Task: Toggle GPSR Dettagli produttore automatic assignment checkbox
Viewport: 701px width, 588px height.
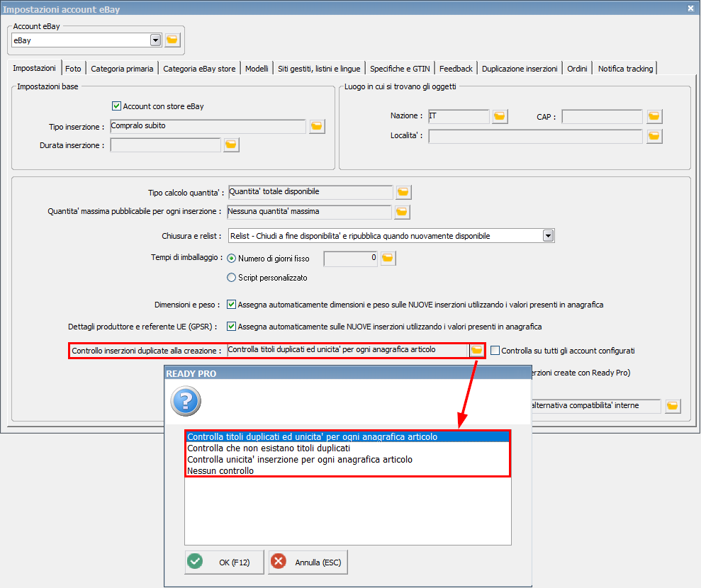Action: (231, 326)
